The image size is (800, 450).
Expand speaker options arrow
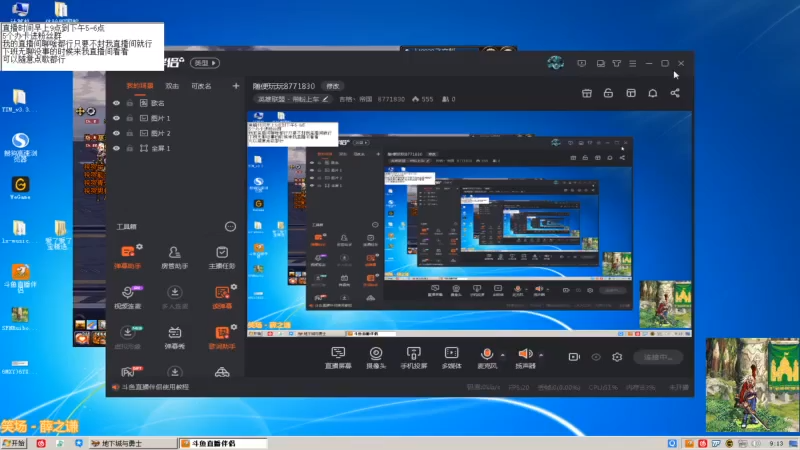pos(541,355)
